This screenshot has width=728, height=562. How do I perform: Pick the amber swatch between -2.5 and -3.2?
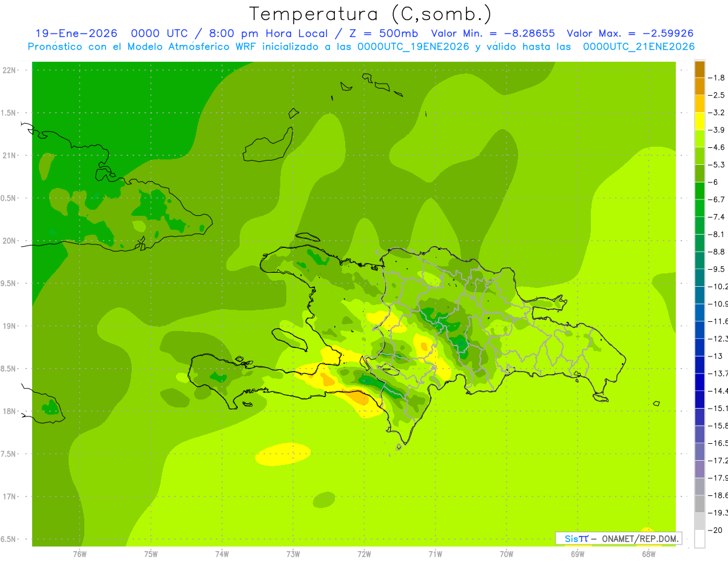[x=699, y=104]
